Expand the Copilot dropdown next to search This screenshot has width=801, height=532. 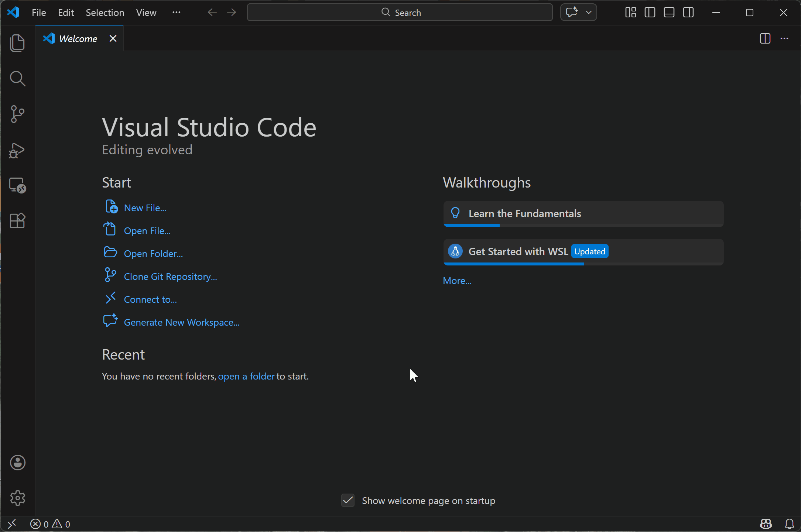pyautogui.click(x=589, y=12)
